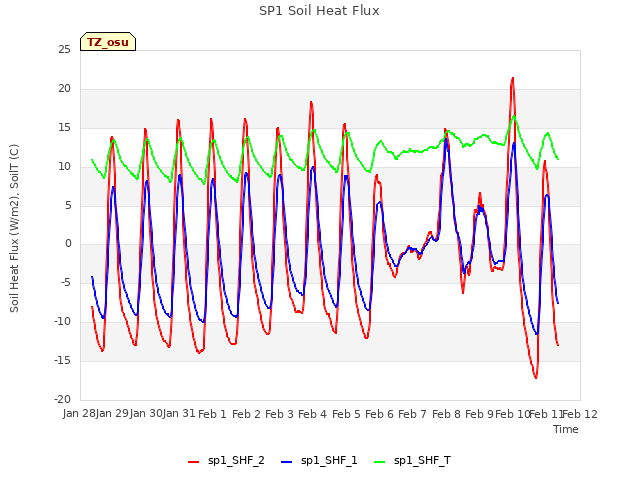
Task: Click the red sp1_SHF_2 legend swatch
Action: [193, 462]
